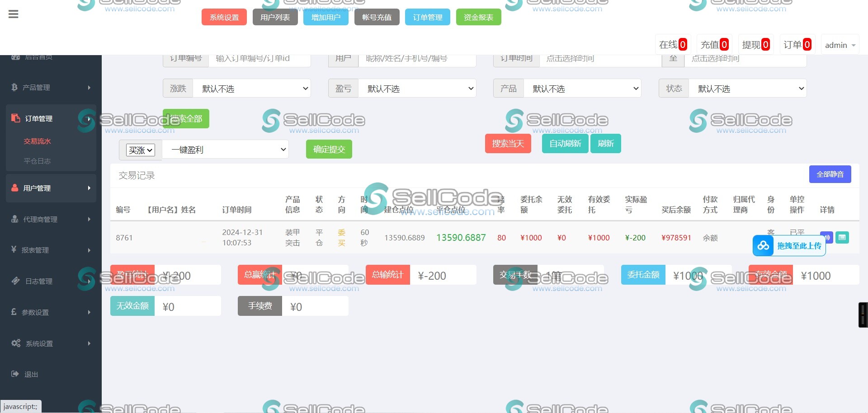Open 平仓日志 in the sidebar
This screenshot has width=868, height=413.
(37, 161)
